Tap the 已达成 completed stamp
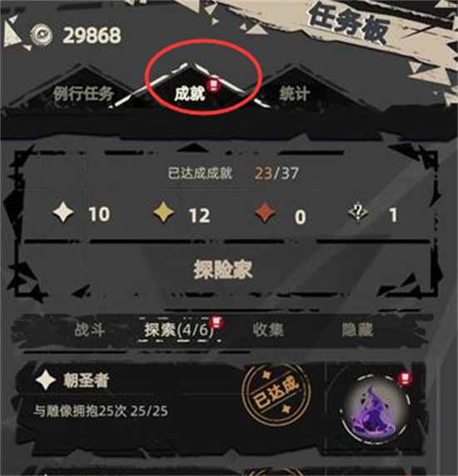 pos(276,394)
